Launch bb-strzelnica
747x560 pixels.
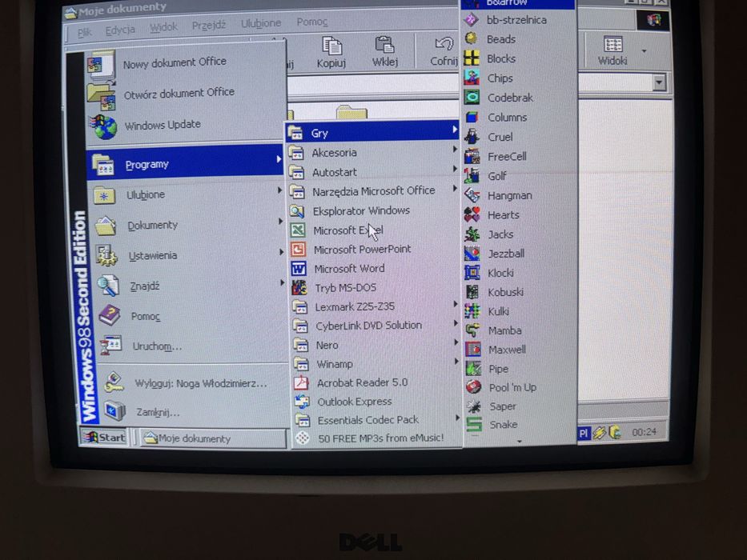[518, 20]
